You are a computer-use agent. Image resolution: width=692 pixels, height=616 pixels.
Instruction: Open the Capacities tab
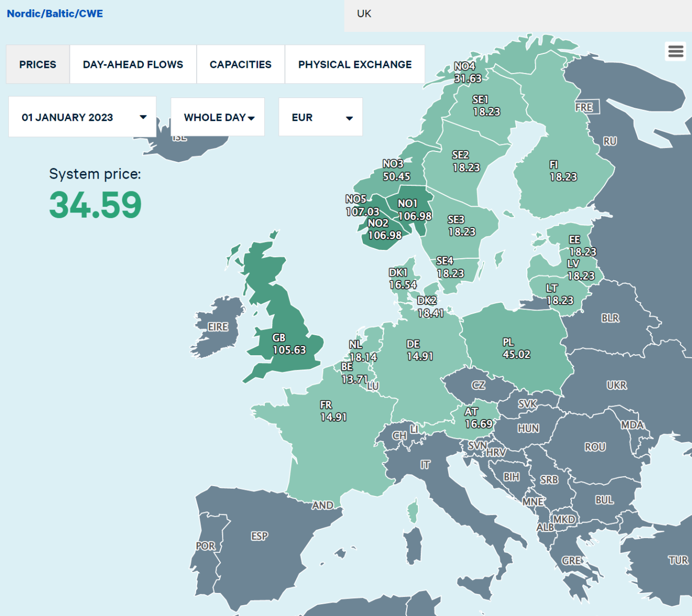(x=240, y=65)
